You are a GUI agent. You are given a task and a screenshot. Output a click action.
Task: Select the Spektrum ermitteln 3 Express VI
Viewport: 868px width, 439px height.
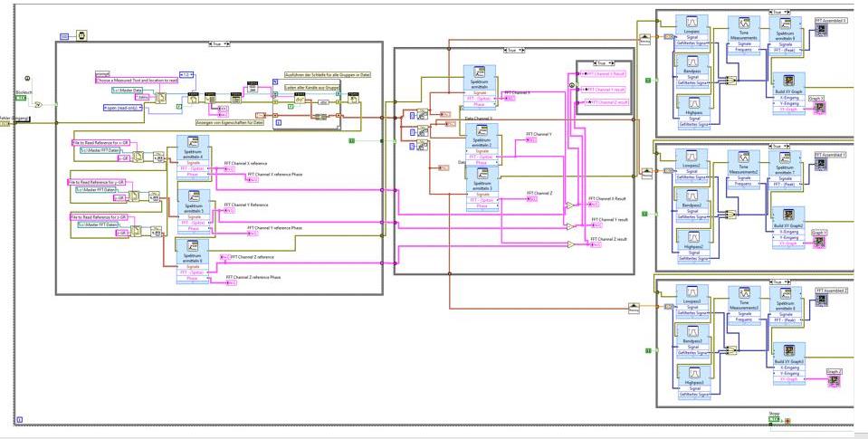(x=481, y=188)
